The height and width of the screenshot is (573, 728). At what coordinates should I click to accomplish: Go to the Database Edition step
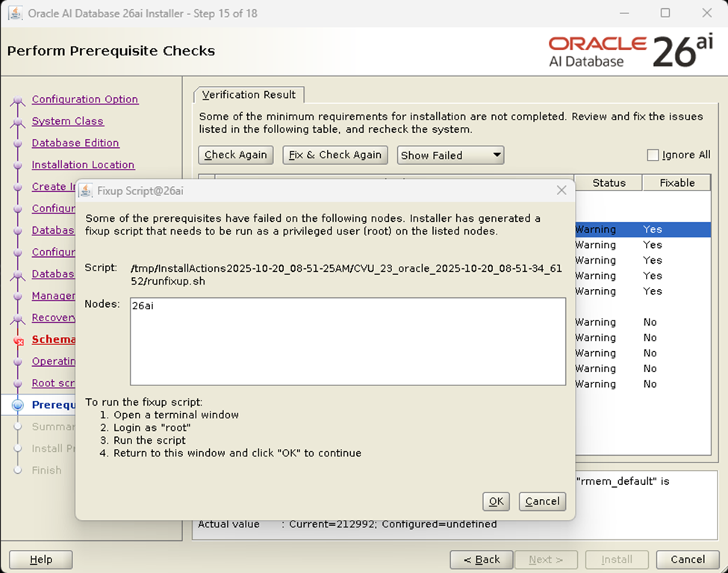[75, 143]
